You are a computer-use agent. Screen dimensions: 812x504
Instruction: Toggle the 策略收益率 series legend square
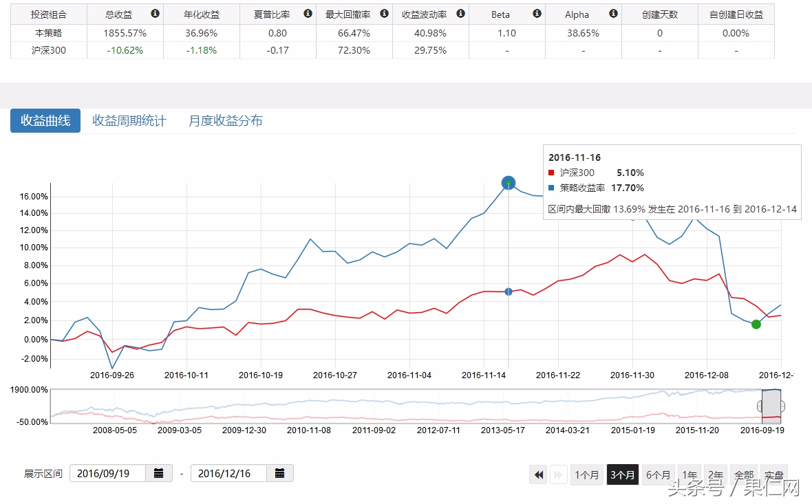tap(550, 188)
